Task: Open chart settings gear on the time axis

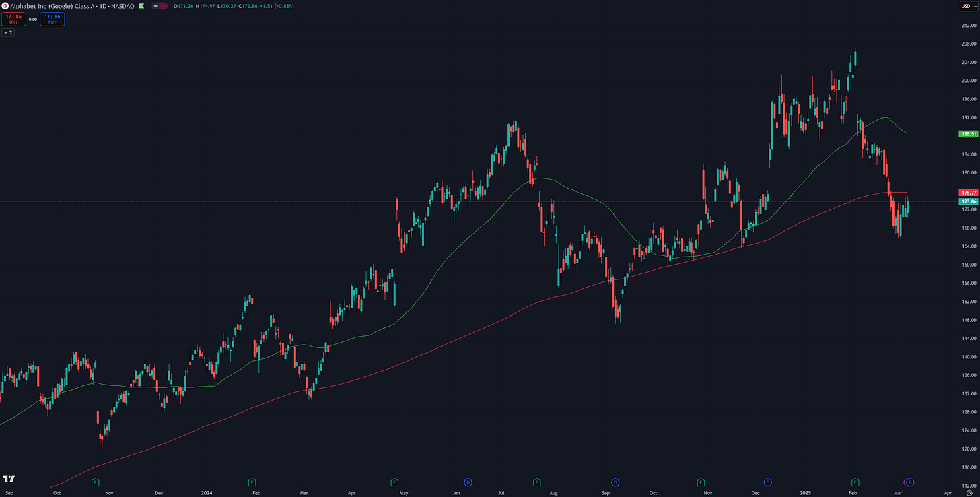Action: (x=969, y=493)
